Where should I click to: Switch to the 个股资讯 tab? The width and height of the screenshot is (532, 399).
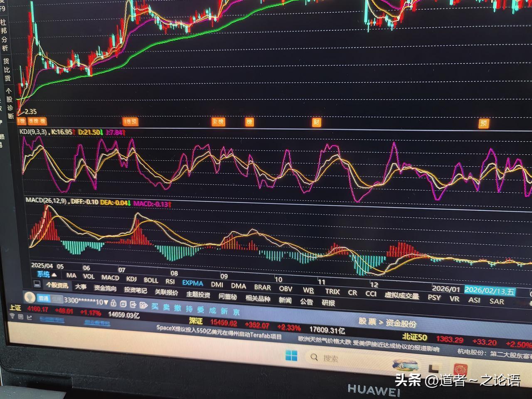(x=57, y=285)
